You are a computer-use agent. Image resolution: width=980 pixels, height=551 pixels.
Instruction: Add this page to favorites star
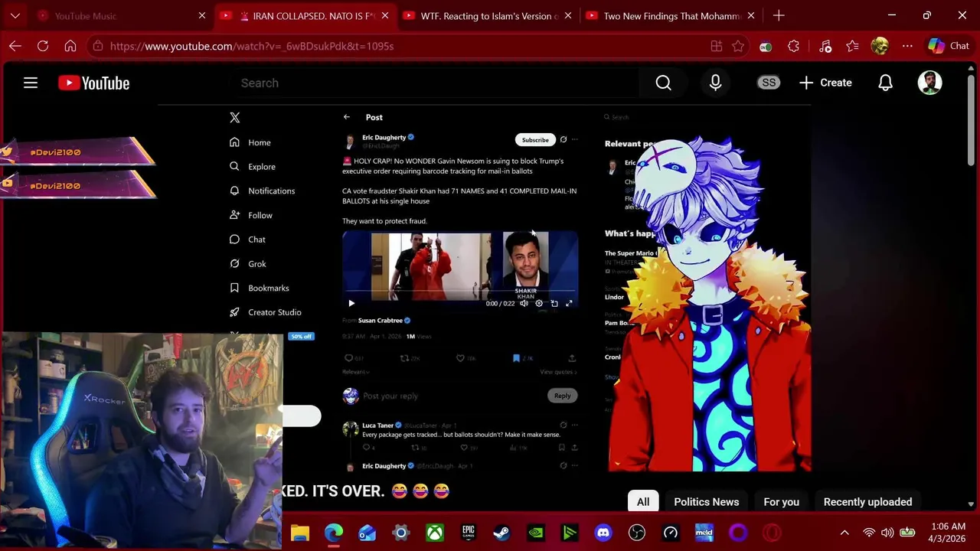[738, 46]
